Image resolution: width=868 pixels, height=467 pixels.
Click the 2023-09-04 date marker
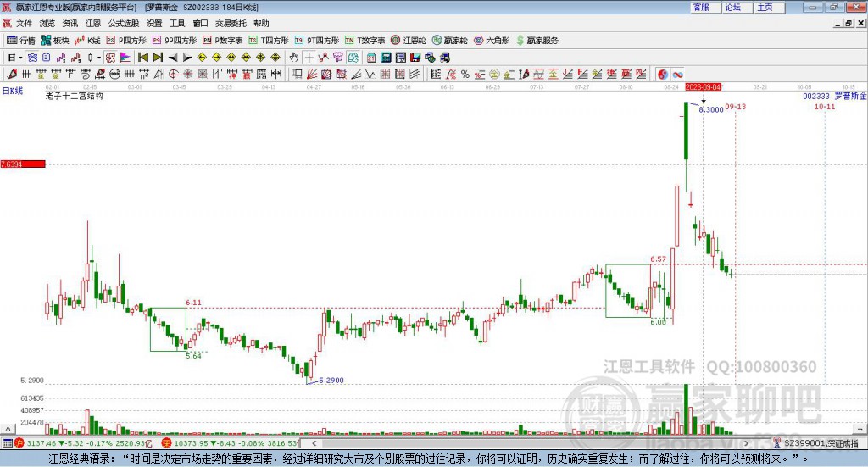tap(703, 87)
